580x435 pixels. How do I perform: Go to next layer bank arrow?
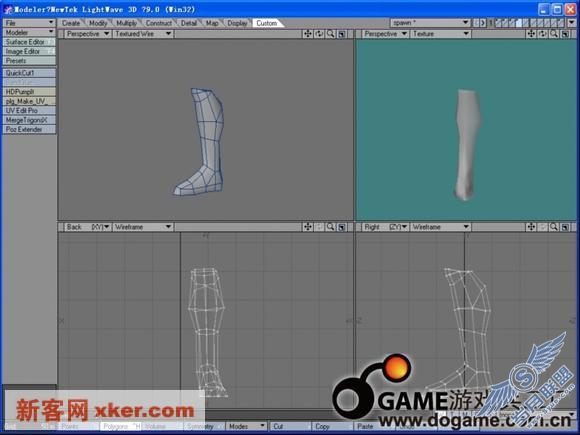pyautogui.click(x=483, y=23)
